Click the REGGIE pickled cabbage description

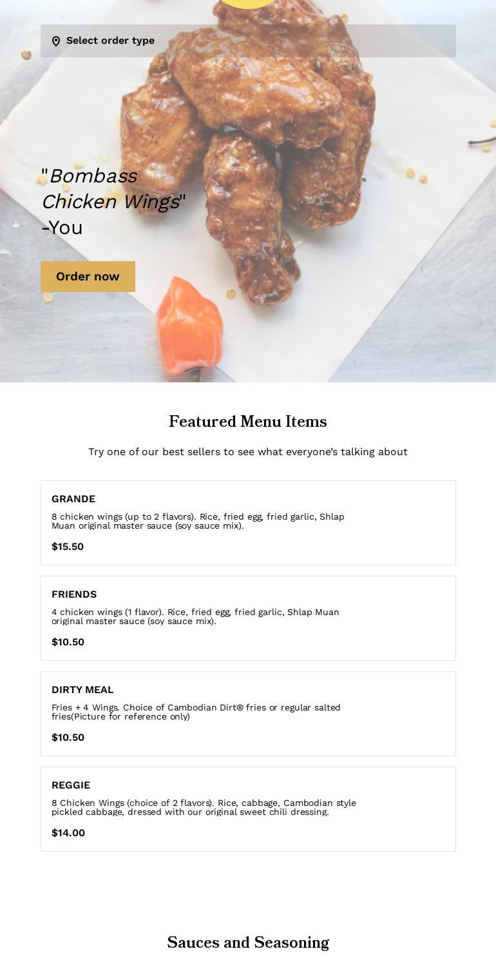coord(204,807)
